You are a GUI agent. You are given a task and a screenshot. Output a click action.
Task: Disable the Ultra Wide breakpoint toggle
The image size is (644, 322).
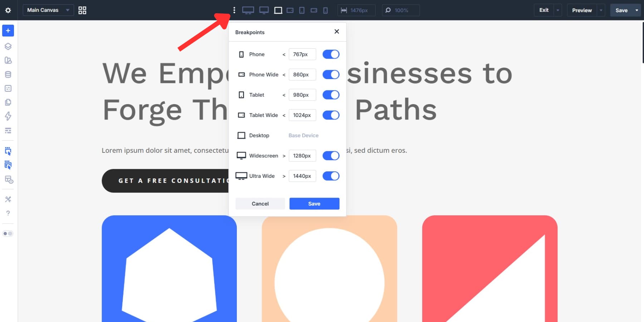(331, 176)
